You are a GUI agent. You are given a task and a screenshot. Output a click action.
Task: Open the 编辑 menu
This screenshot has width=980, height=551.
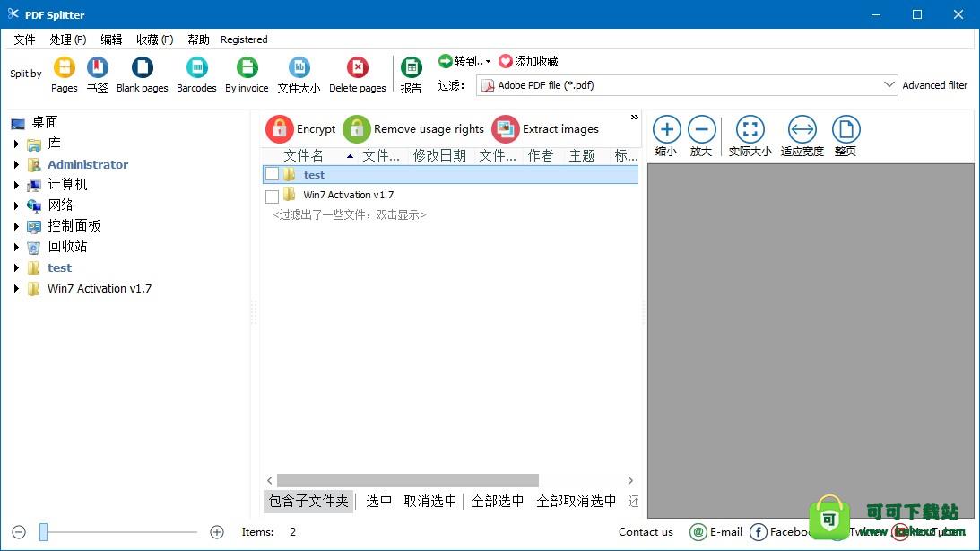click(x=111, y=39)
